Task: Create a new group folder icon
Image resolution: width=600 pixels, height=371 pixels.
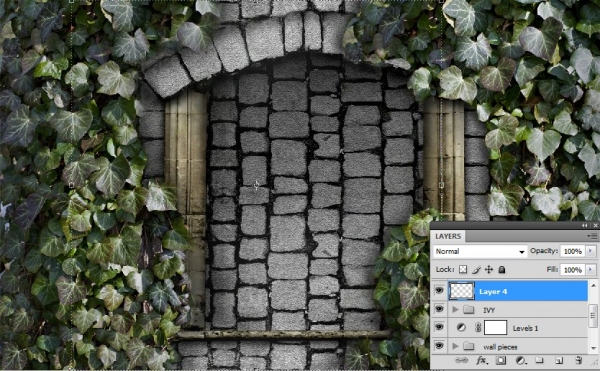Action: tap(539, 360)
